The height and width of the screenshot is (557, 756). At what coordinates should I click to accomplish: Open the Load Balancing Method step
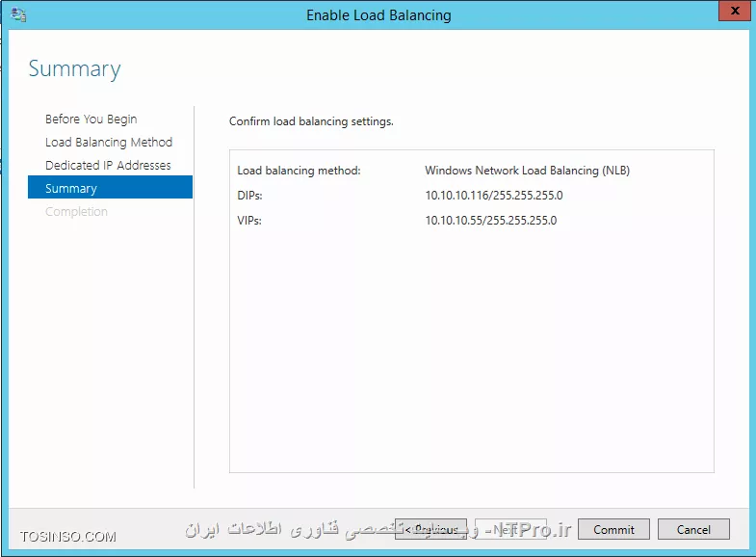click(x=109, y=143)
